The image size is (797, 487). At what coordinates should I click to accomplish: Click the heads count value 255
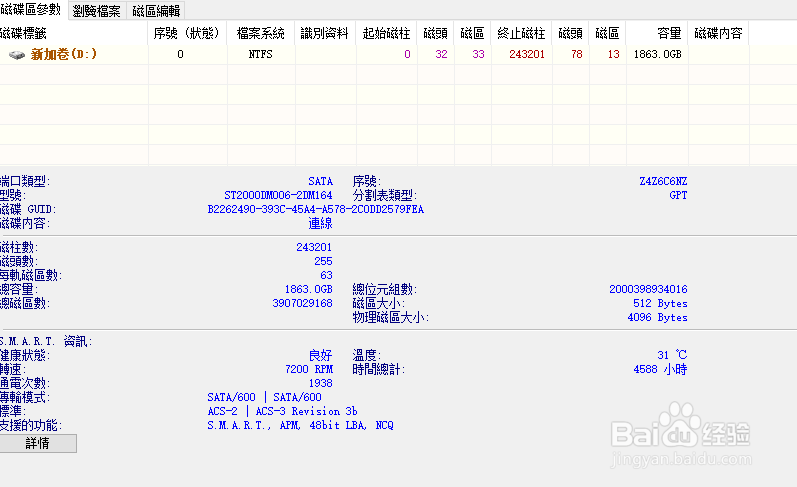click(x=323, y=261)
